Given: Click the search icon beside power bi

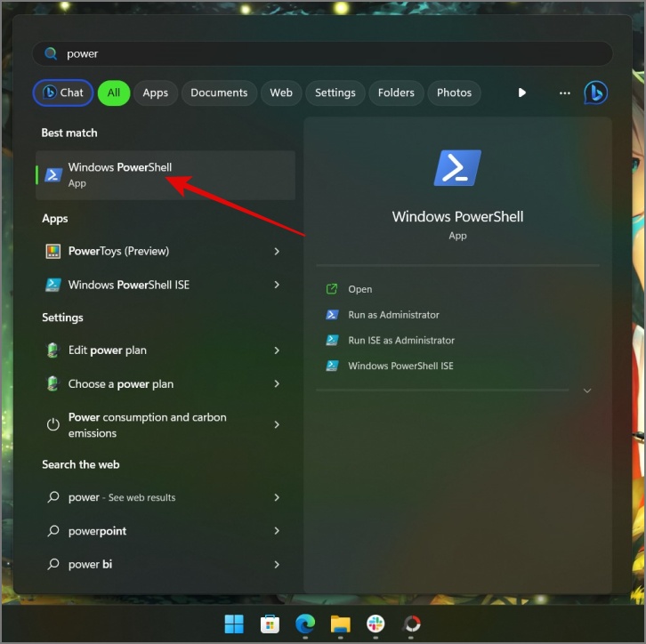Looking at the screenshot, I should pos(53,564).
